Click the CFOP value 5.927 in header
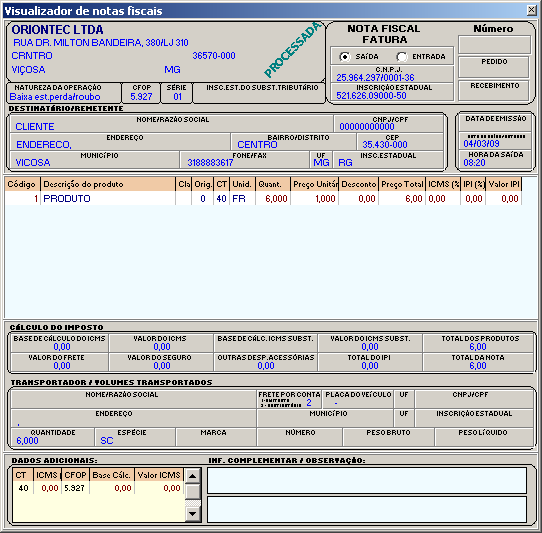The width and height of the screenshot is (542, 533). (141, 96)
